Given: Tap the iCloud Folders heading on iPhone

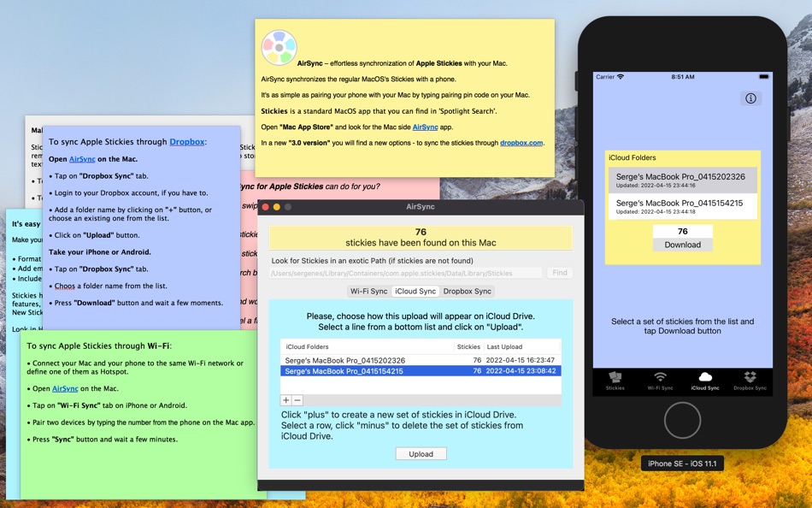Looking at the screenshot, I should (633, 157).
